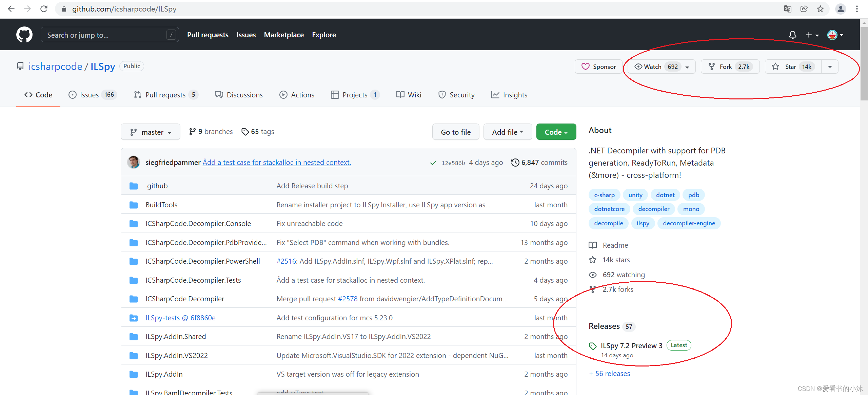Open the browser translate icon

pos(788,9)
